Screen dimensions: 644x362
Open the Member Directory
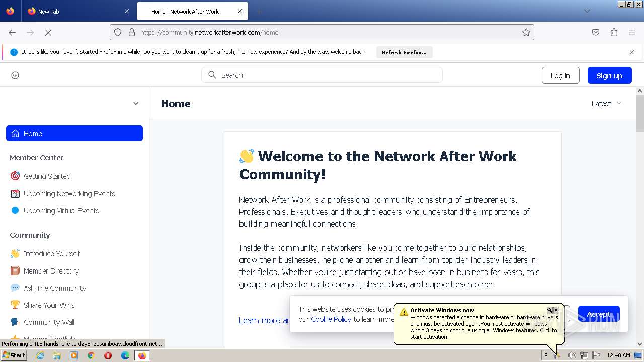pyautogui.click(x=51, y=271)
